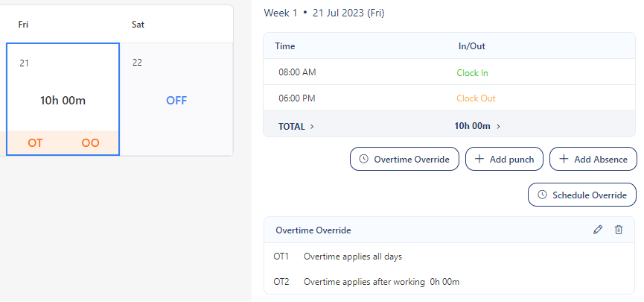644x302 pixels.
Task: Click the clock icon in Overtime Override button
Action: click(x=364, y=159)
